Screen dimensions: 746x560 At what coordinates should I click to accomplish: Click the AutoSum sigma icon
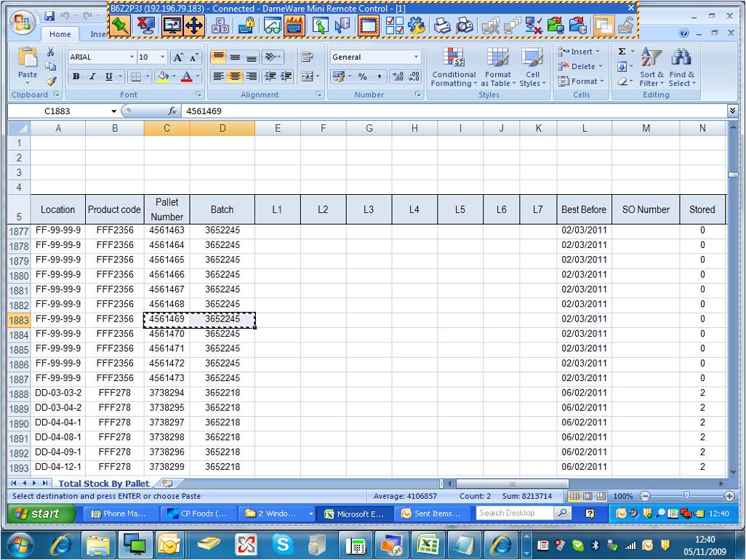pos(622,51)
